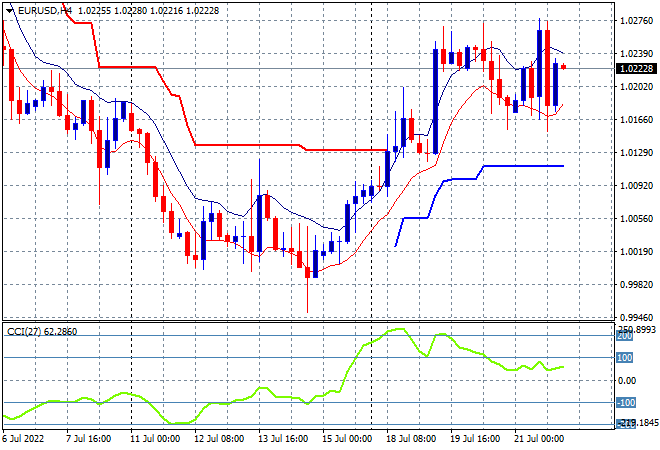
Task: Click the triangle arrow beside EURUSD title
Action: click(6, 10)
